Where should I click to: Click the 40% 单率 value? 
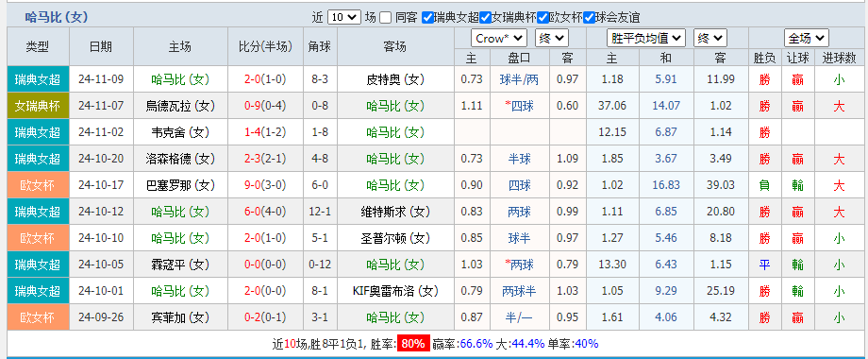tap(587, 344)
